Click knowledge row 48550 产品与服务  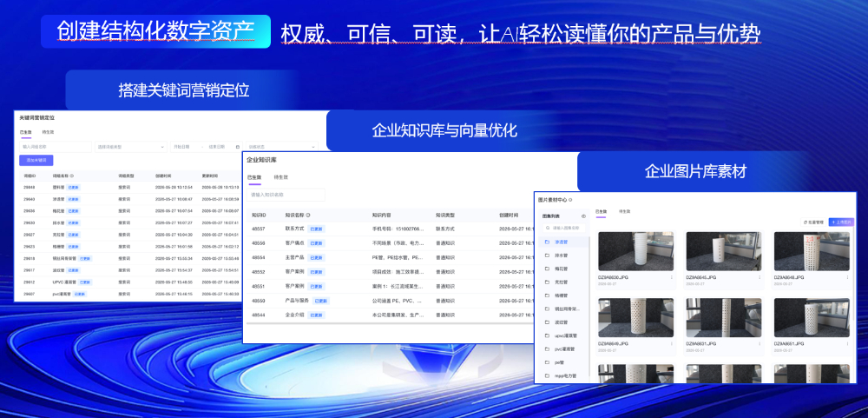click(x=391, y=301)
